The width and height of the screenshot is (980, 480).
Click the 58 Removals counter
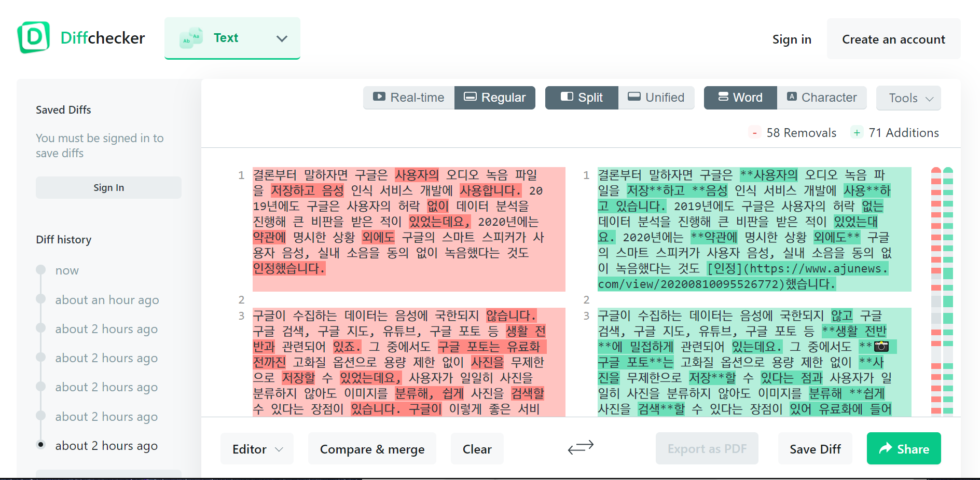(x=801, y=133)
